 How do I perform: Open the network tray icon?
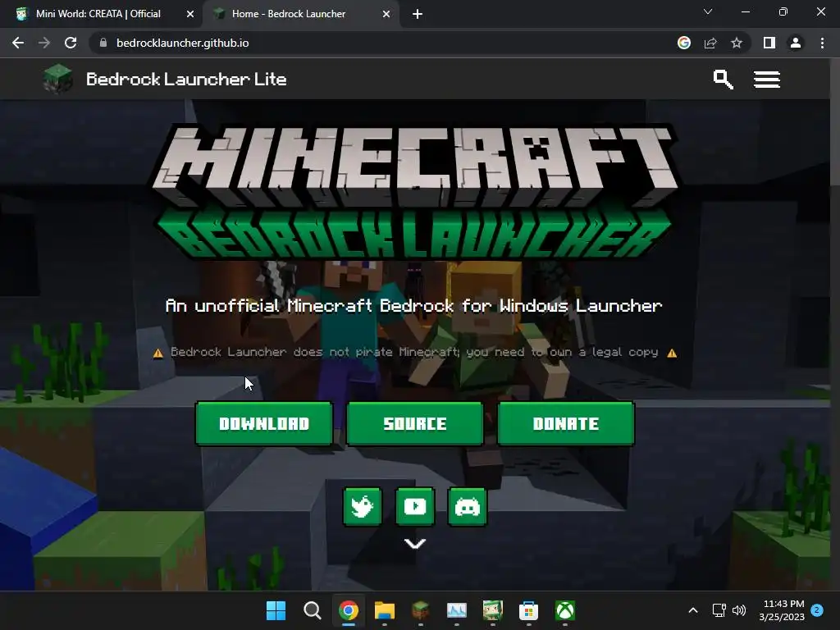click(x=719, y=610)
